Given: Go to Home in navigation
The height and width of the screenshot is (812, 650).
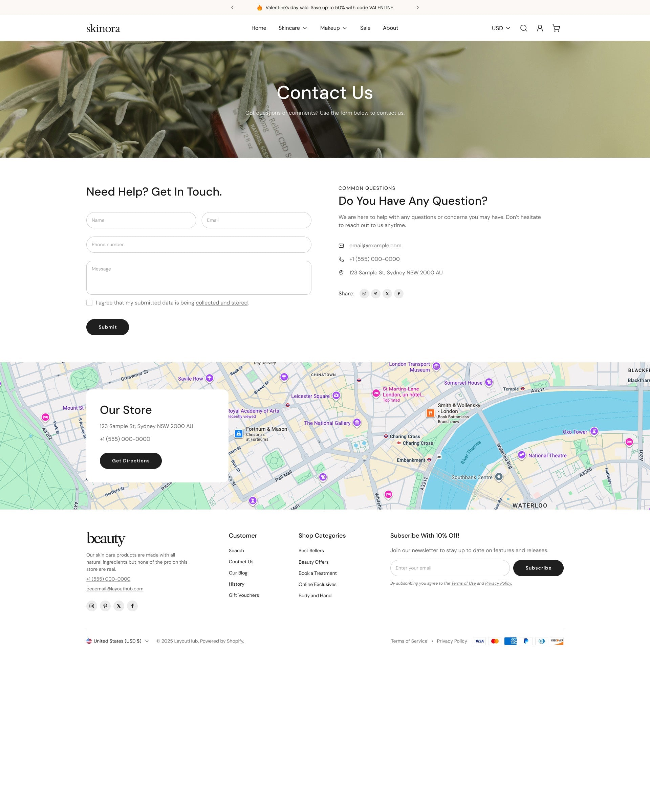Looking at the screenshot, I should pos(259,28).
